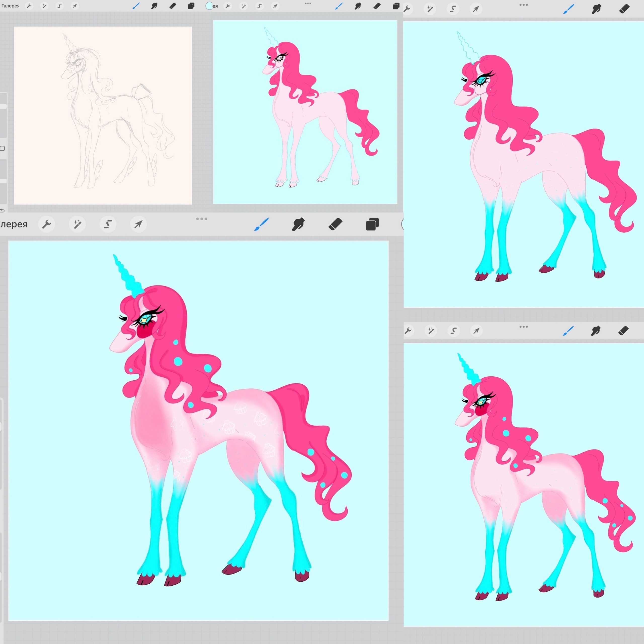Choose the Smudge finger tool in large toolbar
Image resolution: width=644 pixels, height=644 pixels.
298,224
